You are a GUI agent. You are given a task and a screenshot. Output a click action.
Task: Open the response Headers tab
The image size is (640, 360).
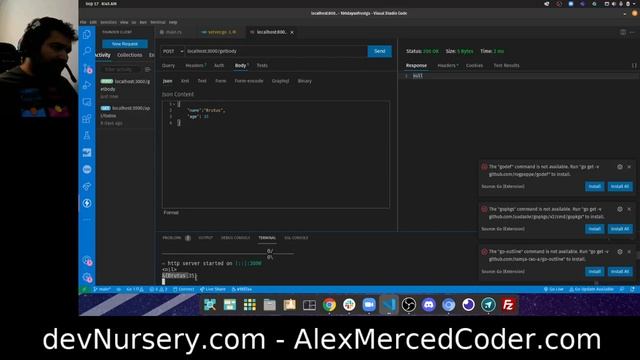click(447, 65)
